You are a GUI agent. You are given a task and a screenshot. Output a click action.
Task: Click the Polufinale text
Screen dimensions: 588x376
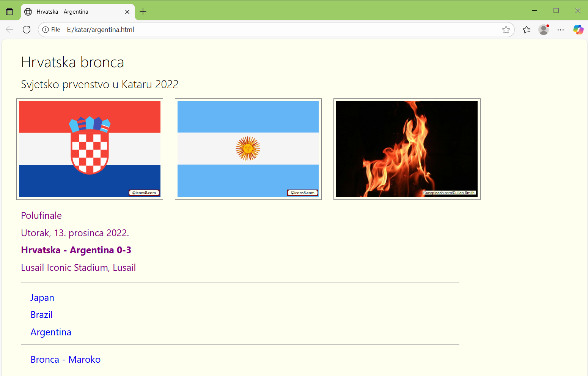[x=41, y=216]
